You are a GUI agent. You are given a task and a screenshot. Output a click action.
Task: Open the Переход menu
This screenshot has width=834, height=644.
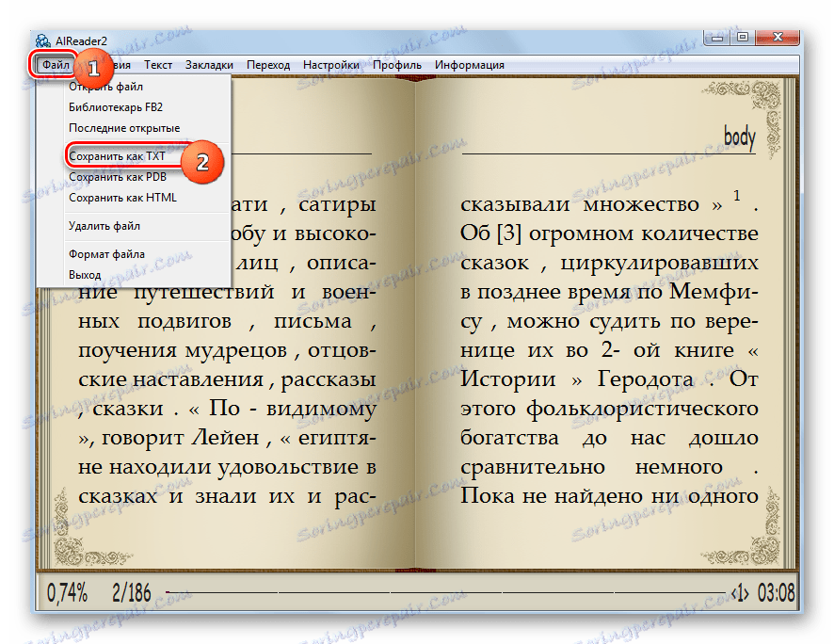pyautogui.click(x=268, y=65)
